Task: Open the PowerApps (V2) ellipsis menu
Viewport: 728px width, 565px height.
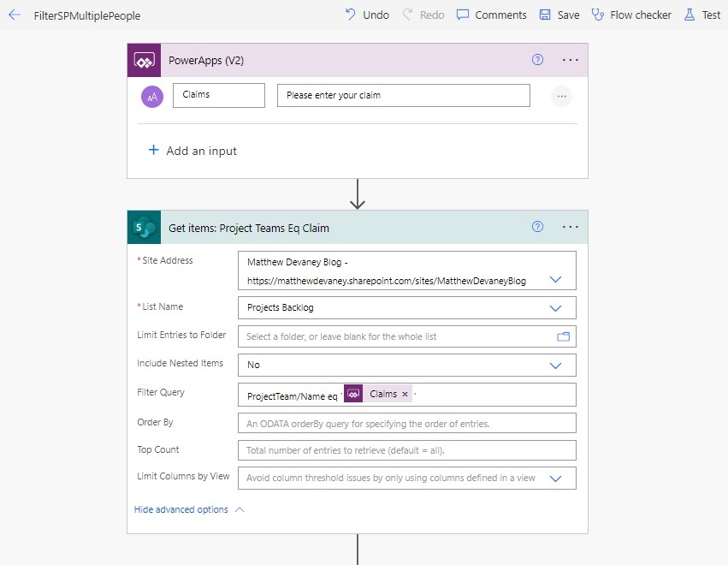Action: (570, 60)
